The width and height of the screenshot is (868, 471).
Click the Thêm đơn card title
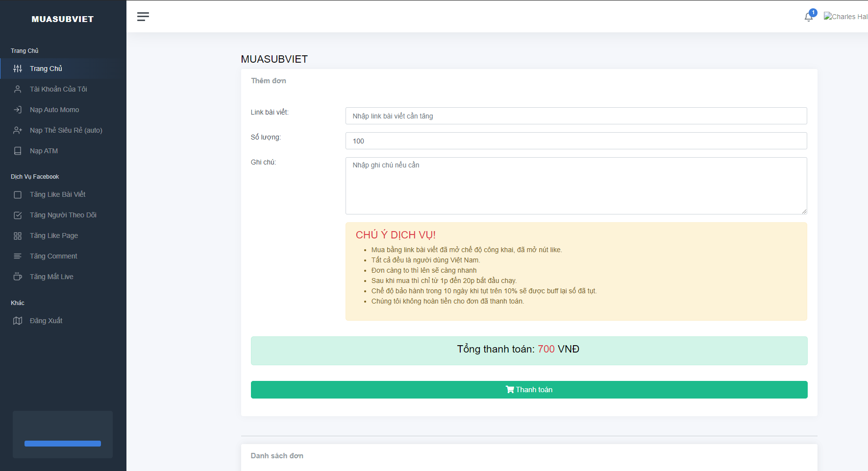click(x=269, y=81)
